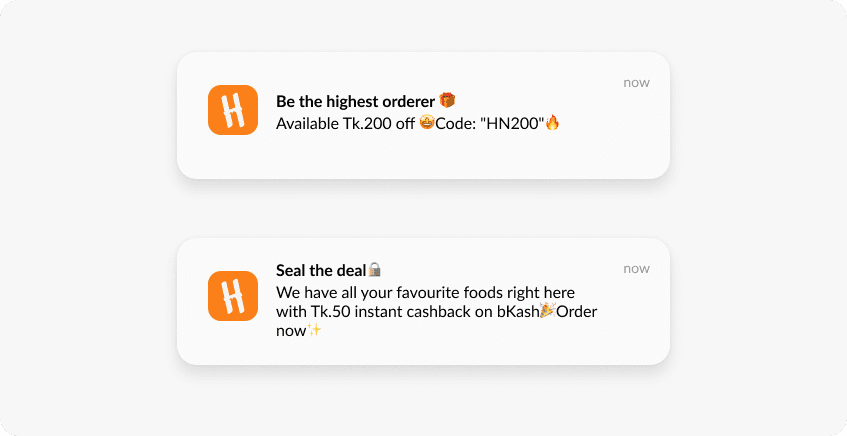This screenshot has width=847, height=436.
Task: Click the party popper emoji after bKash
Action: [547, 311]
